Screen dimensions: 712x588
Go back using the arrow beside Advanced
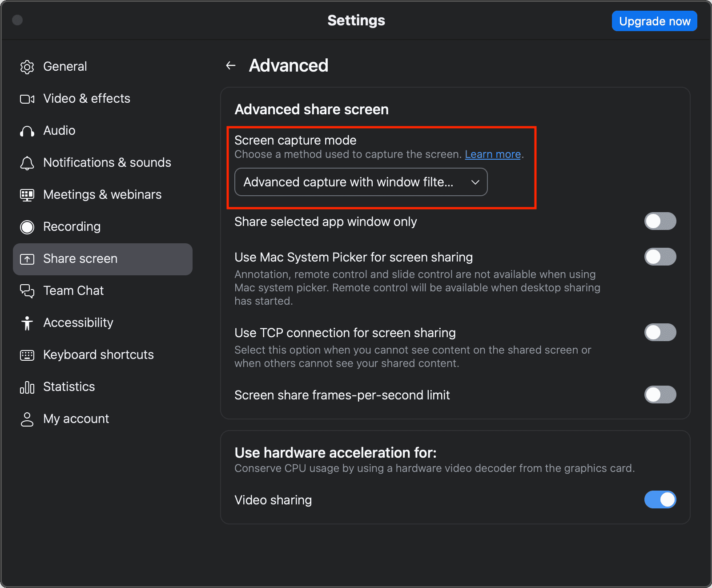point(230,66)
